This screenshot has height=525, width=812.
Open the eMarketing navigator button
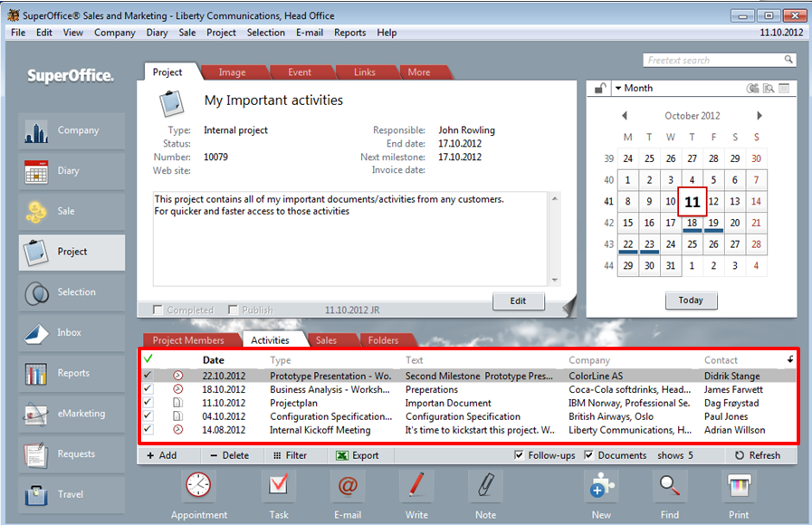(72, 413)
